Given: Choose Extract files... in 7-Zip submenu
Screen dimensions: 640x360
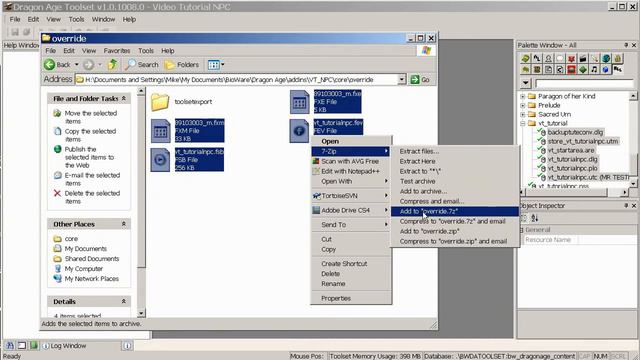Looking at the screenshot, I should pyautogui.click(x=455, y=151).
